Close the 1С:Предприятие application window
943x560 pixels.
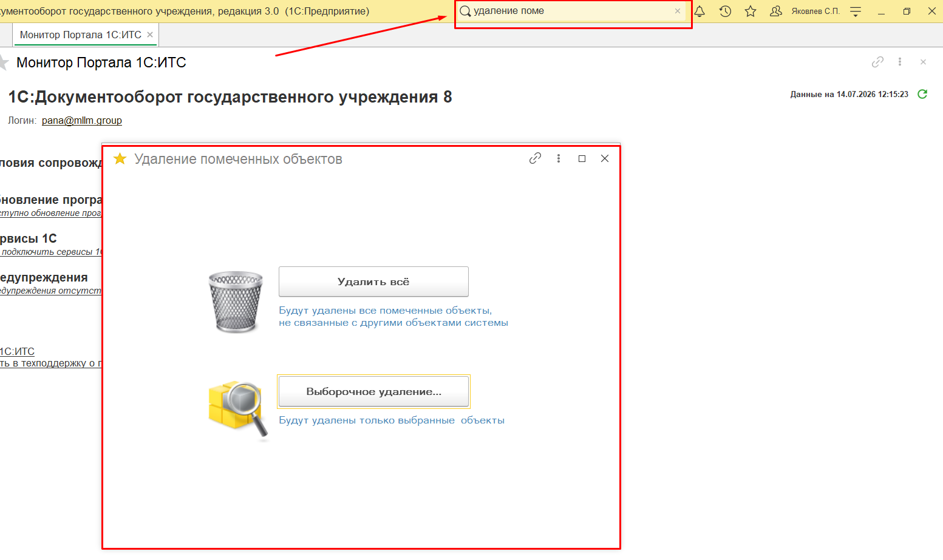coord(932,11)
